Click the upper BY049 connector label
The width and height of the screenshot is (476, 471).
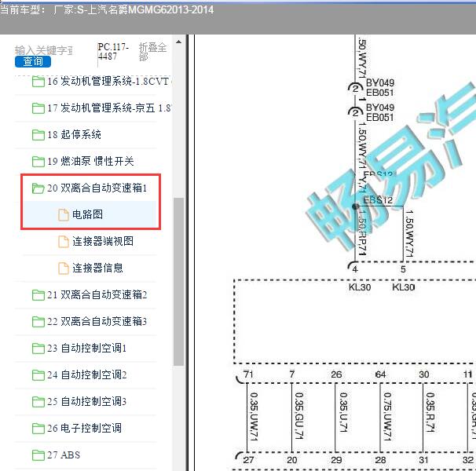[x=380, y=82]
